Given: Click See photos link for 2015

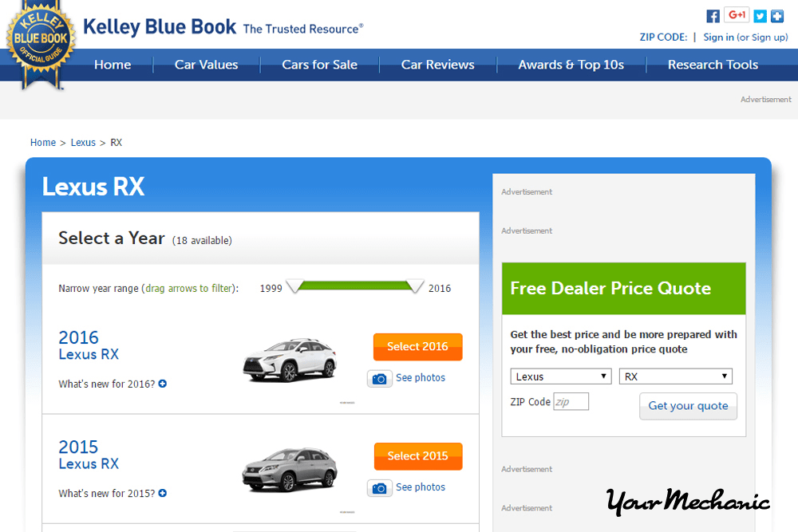Looking at the screenshot, I should coord(421,487).
